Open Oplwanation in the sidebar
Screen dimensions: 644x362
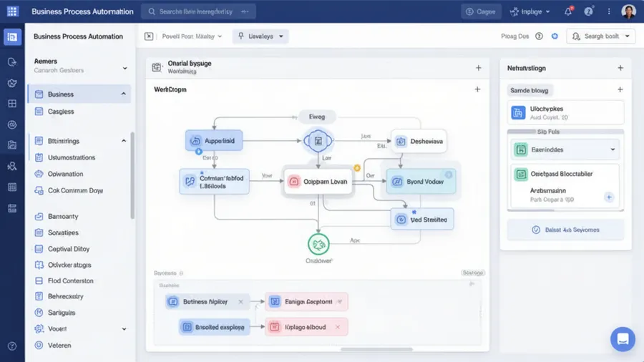coord(65,174)
